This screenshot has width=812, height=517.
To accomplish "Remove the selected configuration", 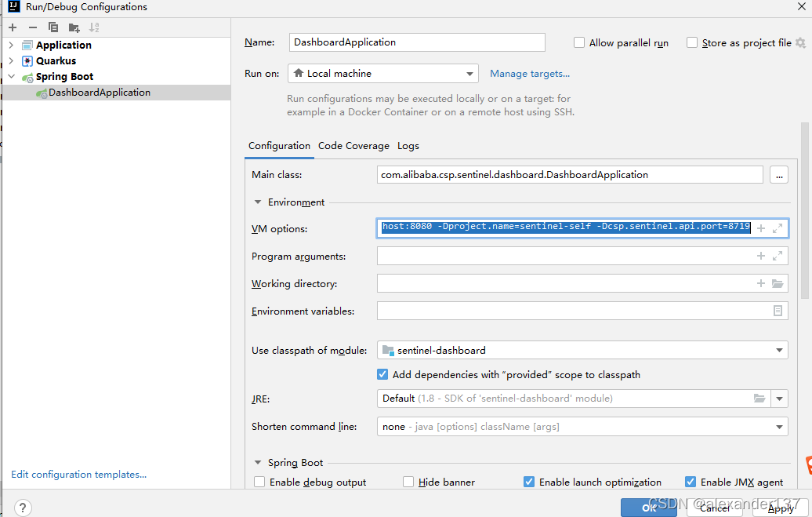I will pos(33,27).
